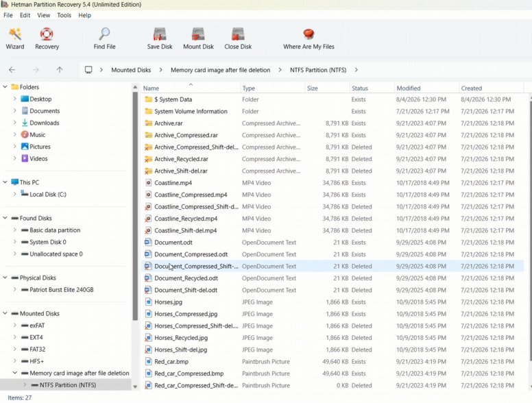This screenshot has height=403, width=532.
Task: Collapse the Folders tree section
Action: (x=5, y=87)
